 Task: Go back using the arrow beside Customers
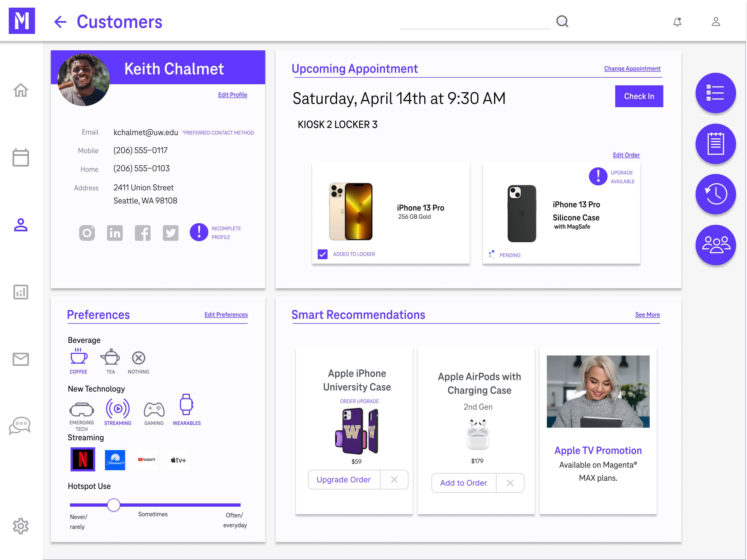60,22
